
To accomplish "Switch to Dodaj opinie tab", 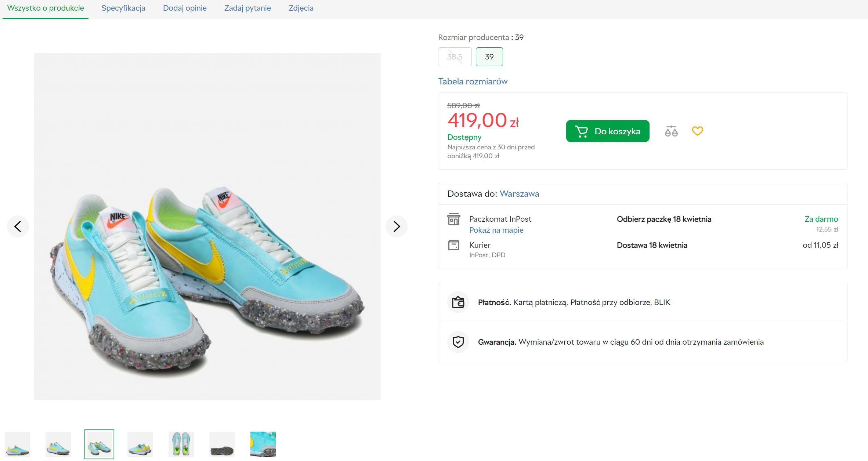I will pos(185,8).
